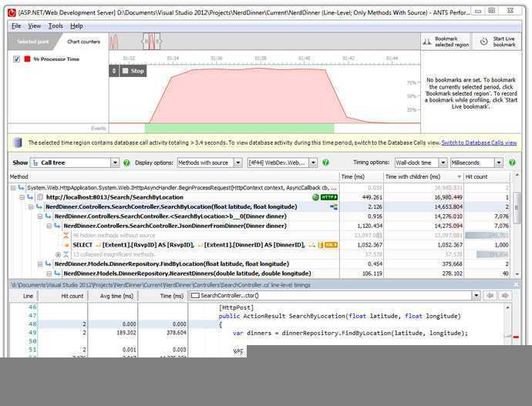Select the SELECT [Extent1].[RsvpID] query row
Image resolution: width=532 pixels, height=406 pixels.
259,245
